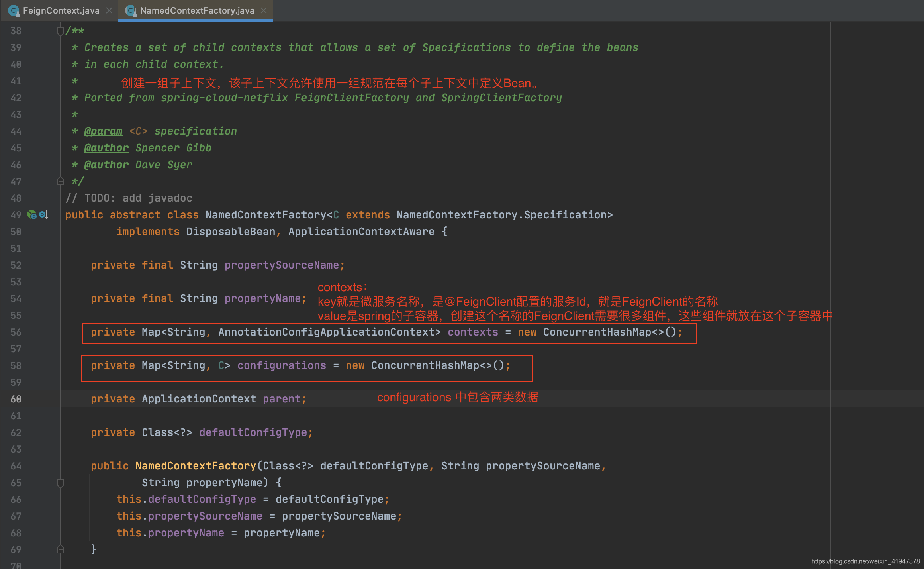Screen dimensions: 924x569
Task: Select the NamedContextFactory.java tab
Action: 197,11
